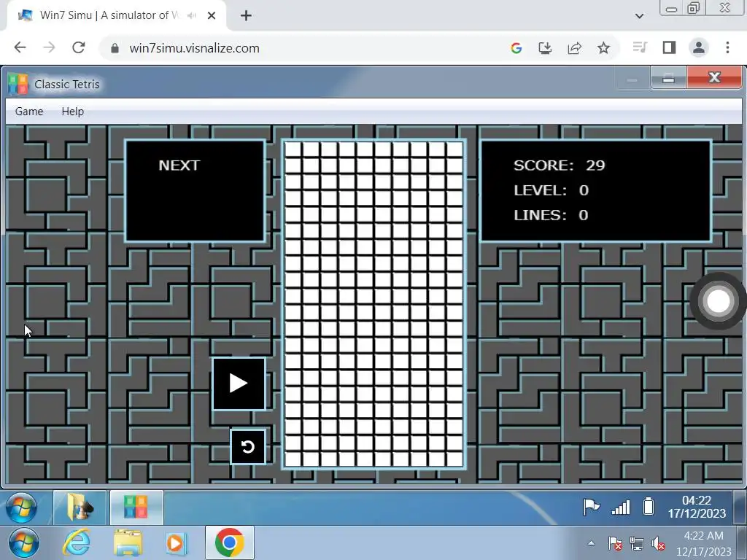Screen dimensions: 747x560
Task: Close the Win7 Simu tab
Action: tap(212, 16)
